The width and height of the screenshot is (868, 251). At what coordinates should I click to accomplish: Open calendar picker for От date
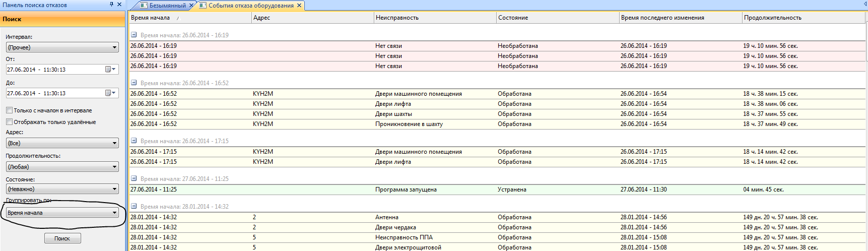110,70
